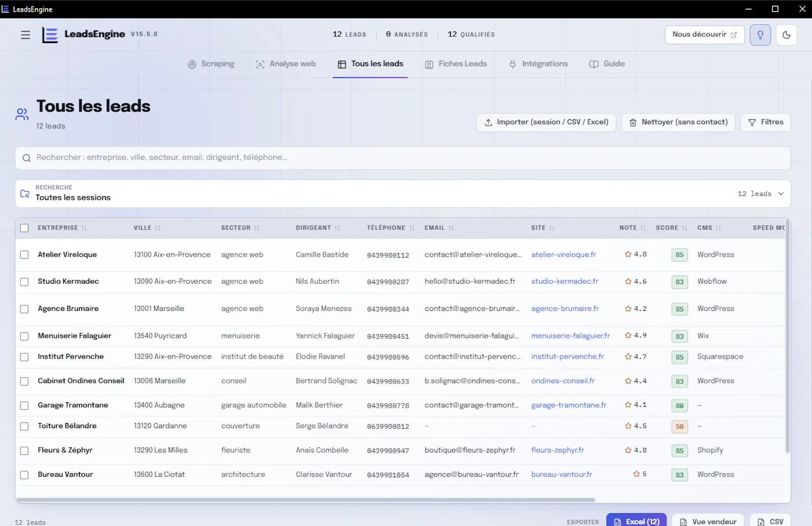Sort by CMS column arrows
The height and width of the screenshot is (526, 812).
point(719,228)
